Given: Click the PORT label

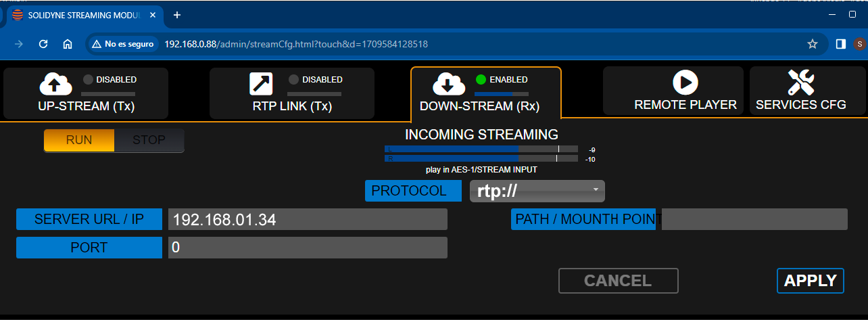Looking at the screenshot, I should click(x=89, y=248).
